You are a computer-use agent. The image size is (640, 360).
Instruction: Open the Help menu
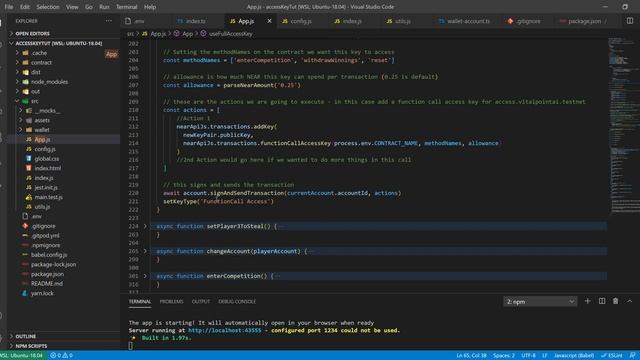coord(150,7)
